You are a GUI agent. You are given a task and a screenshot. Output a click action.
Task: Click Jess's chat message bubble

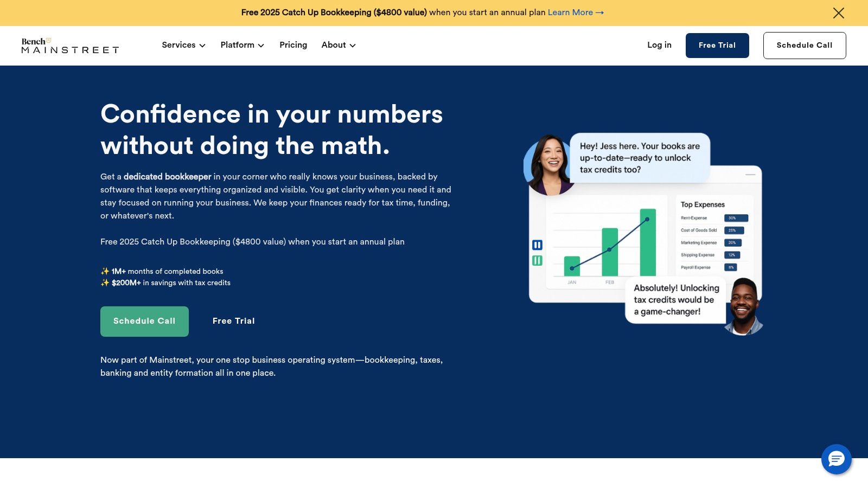point(640,158)
